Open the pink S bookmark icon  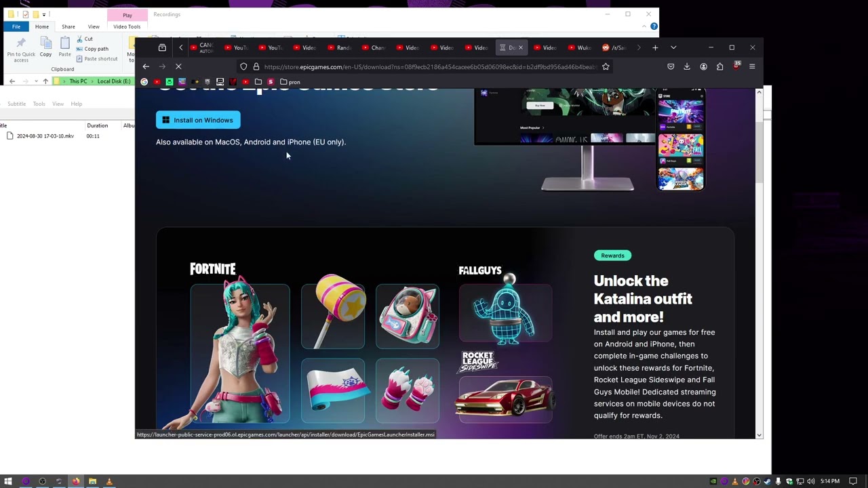(271, 82)
